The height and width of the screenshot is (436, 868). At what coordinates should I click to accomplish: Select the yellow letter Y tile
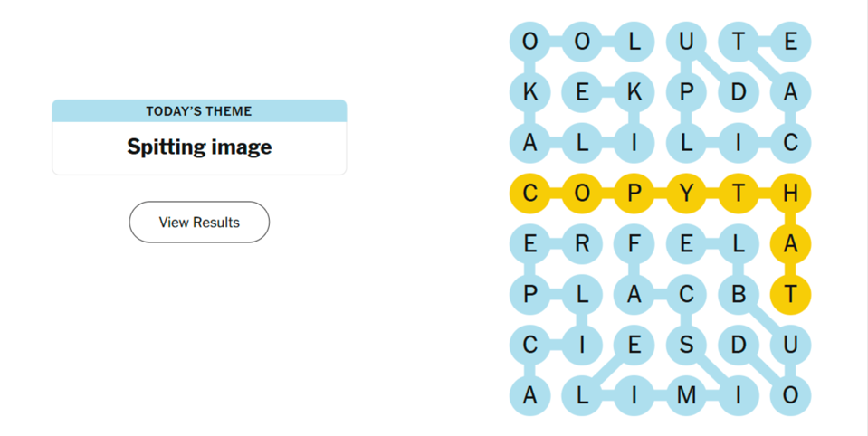click(x=687, y=193)
